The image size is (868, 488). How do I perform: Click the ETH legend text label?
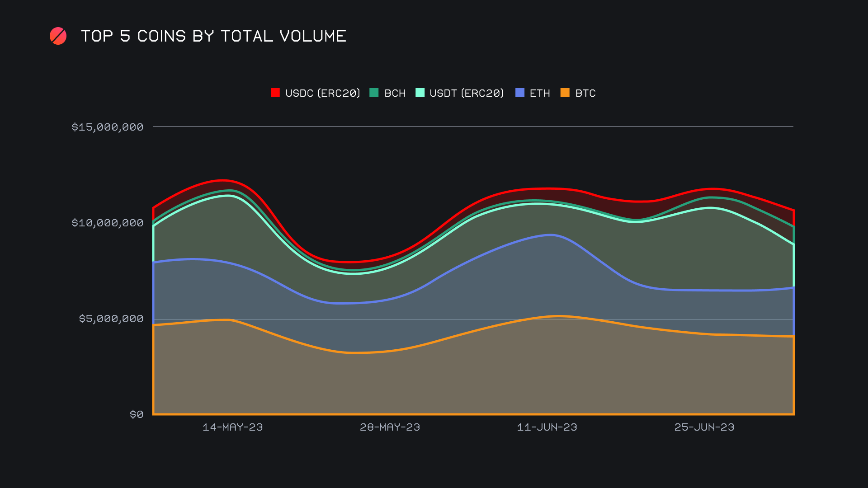tap(540, 93)
